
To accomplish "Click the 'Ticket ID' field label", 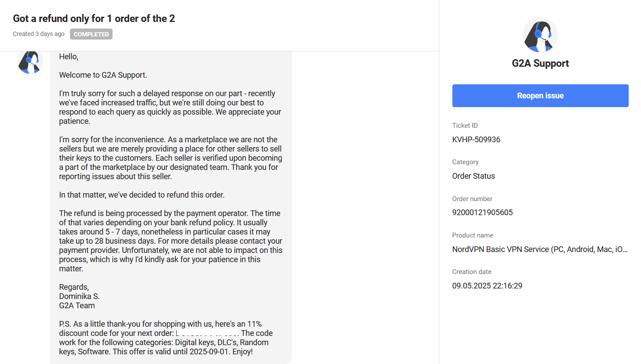I will click(x=465, y=126).
